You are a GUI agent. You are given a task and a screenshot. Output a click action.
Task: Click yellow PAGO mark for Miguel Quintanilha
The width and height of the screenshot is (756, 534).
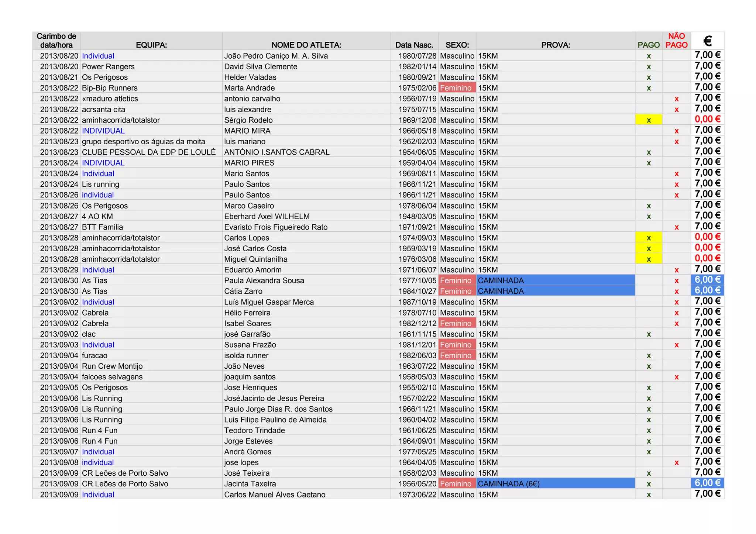[x=649, y=259]
